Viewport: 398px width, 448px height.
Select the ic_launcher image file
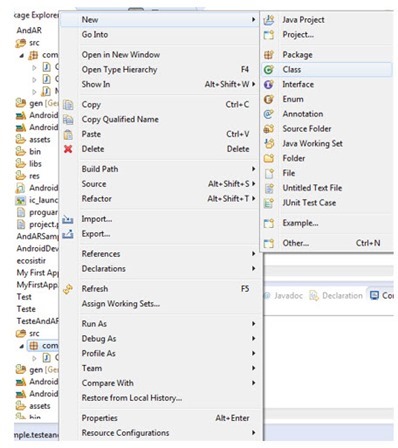coord(43,200)
